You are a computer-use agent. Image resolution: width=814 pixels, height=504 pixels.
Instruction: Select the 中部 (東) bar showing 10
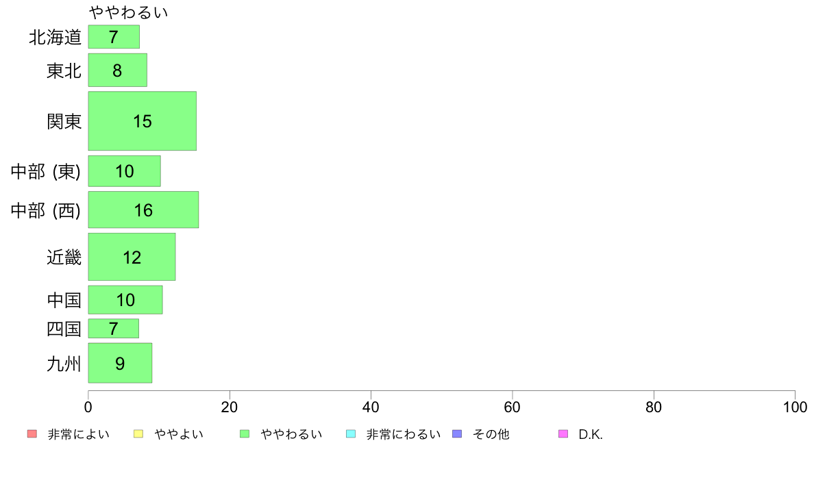coord(124,171)
